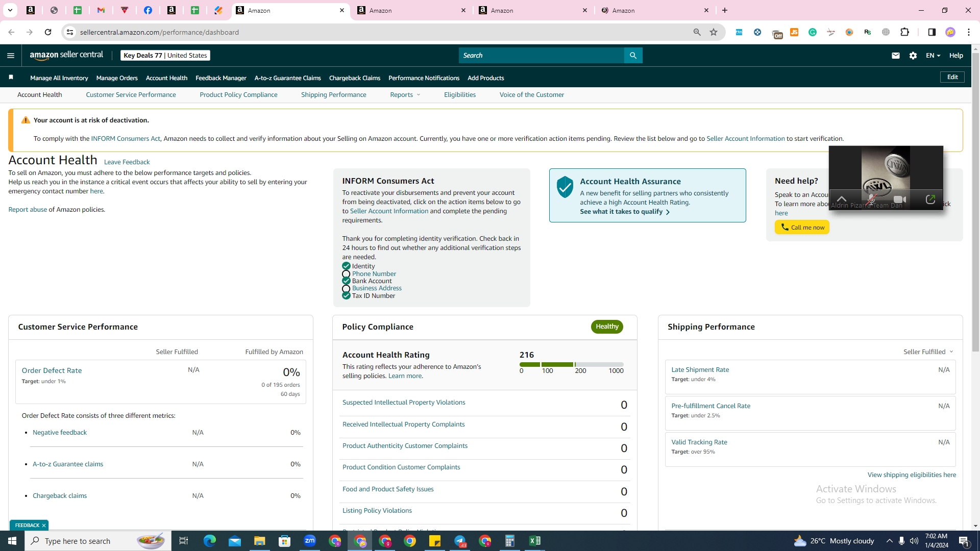Bookmark this page with the star icon
The image size is (980, 551).
[x=714, y=32]
